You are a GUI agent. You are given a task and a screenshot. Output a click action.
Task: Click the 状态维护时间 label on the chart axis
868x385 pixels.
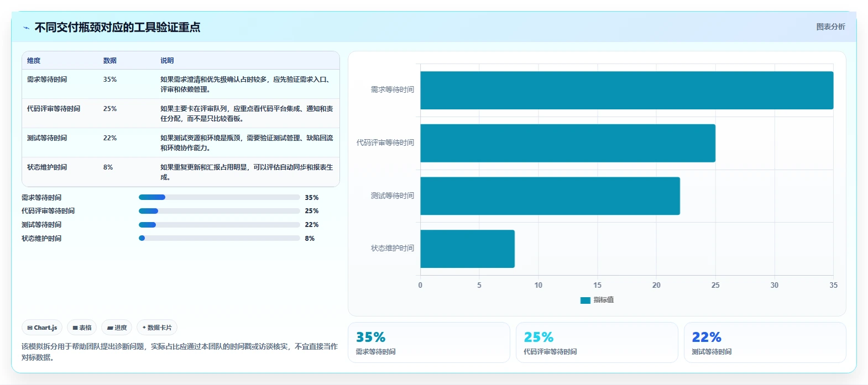pos(393,248)
